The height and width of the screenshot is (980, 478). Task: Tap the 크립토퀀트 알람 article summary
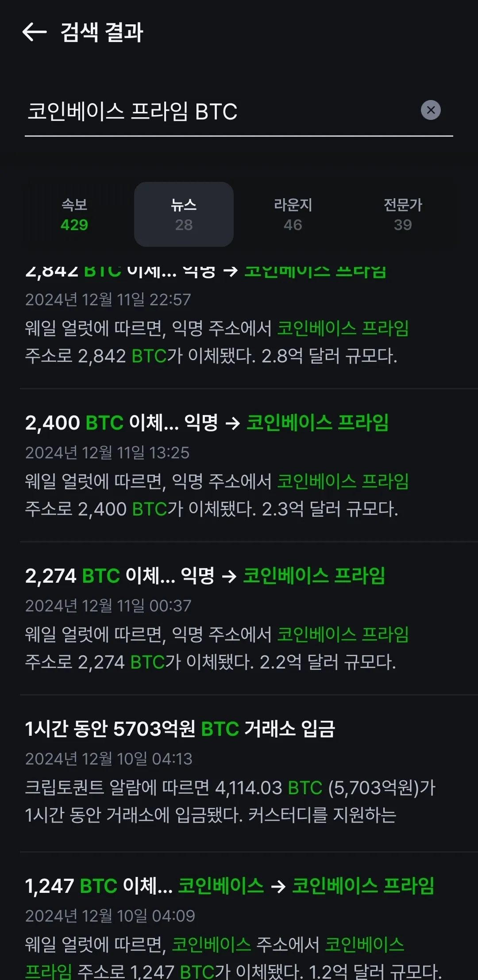(x=230, y=801)
